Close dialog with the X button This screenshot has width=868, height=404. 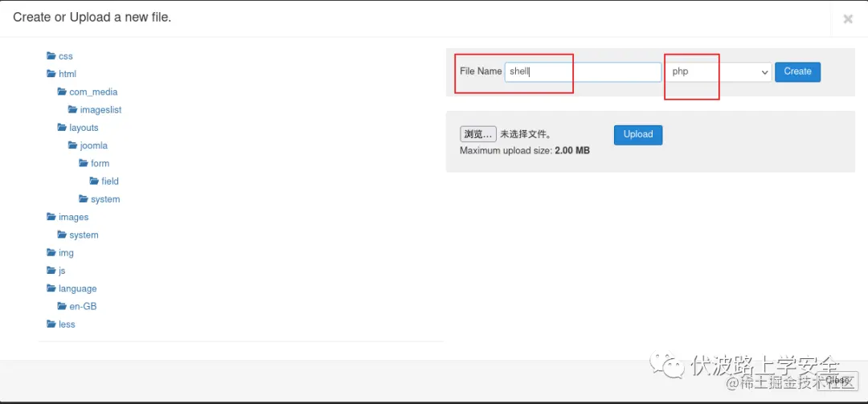click(848, 18)
